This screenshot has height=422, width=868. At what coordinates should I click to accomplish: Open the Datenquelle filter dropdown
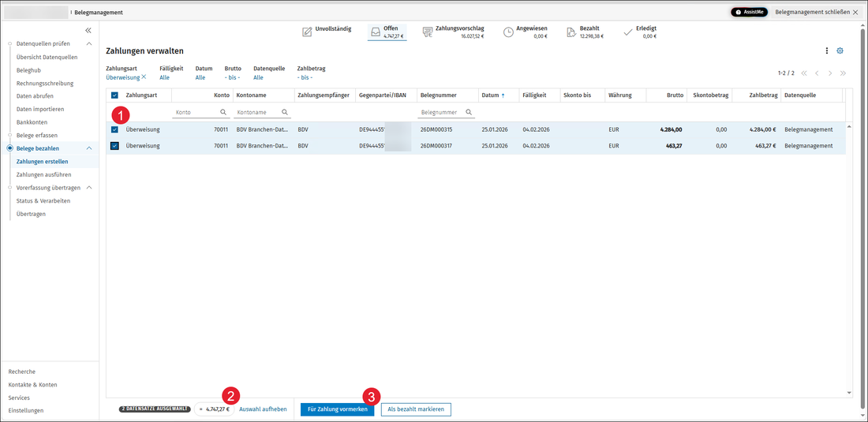pos(259,77)
